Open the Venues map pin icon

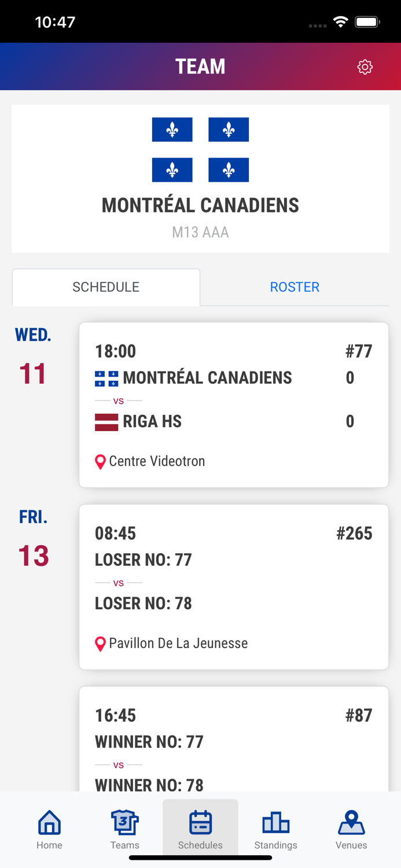[x=351, y=822]
